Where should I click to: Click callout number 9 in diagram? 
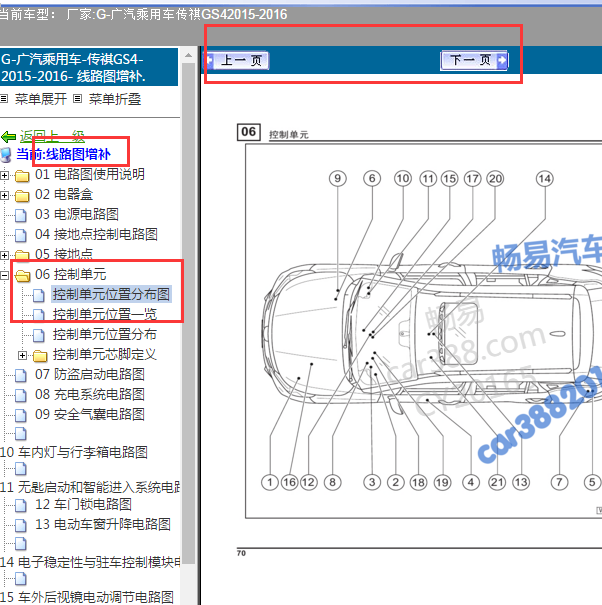click(x=338, y=178)
